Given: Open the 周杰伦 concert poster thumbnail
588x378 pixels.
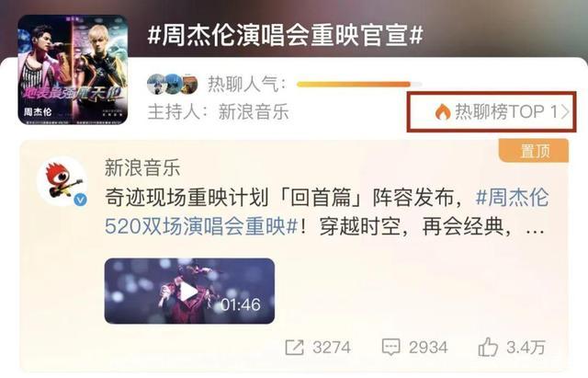Looking at the screenshot, I should [73, 70].
